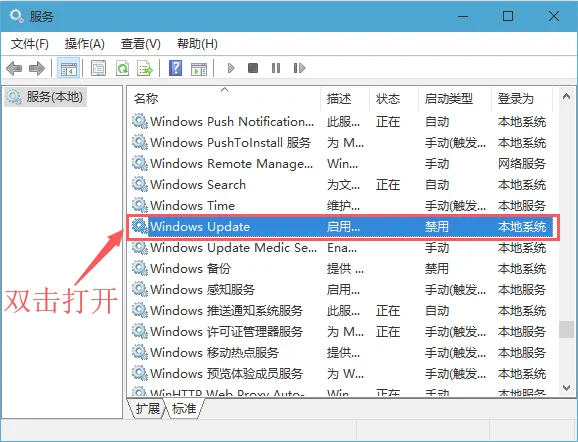Viewport: 578px width, 442px height.
Task: Open the 操作(A) menu
Action: pyautogui.click(x=85, y=44)
